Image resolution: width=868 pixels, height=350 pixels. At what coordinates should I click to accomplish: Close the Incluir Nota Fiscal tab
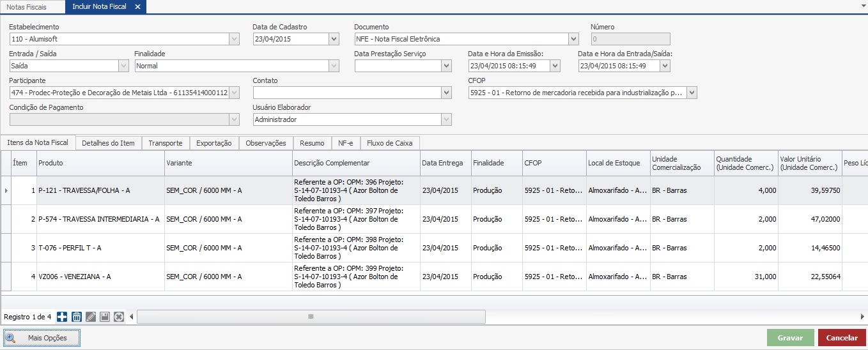point(137,6)
